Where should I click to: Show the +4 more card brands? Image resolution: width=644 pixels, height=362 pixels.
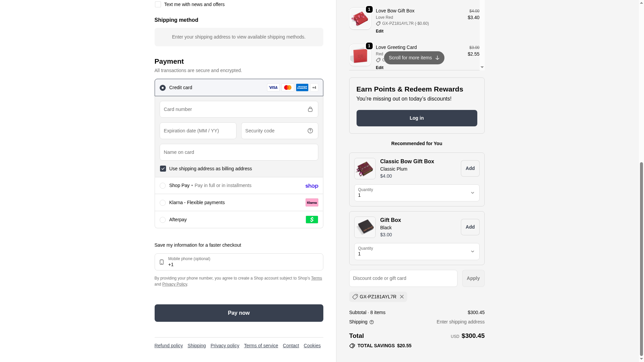[314, 87]
